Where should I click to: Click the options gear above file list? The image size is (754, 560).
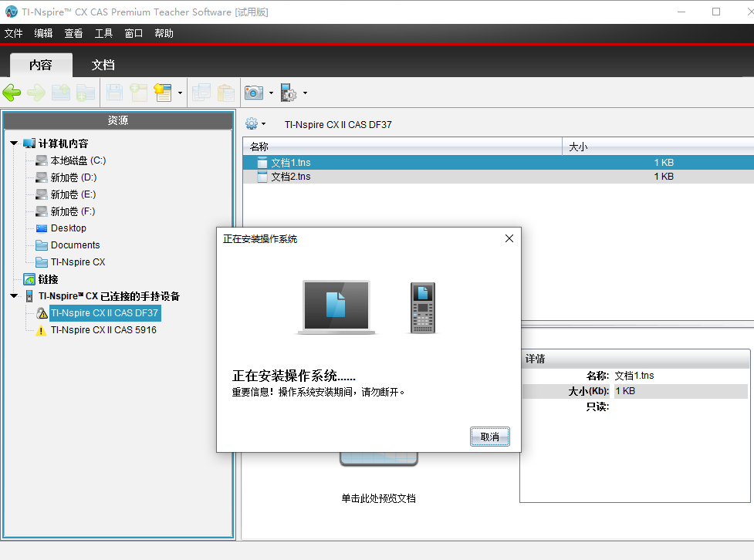tap(252, 124)
